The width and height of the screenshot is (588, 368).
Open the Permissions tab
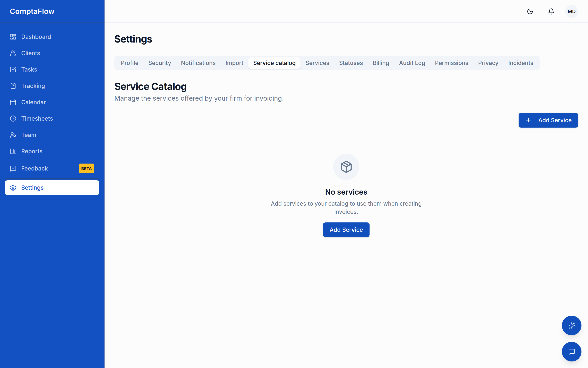pyautogui.click(x=451, y=63)
